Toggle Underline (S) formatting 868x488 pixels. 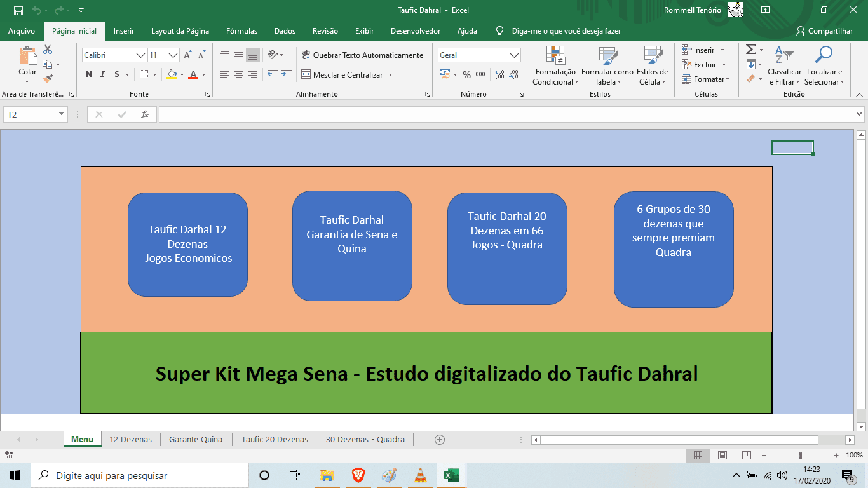117,74
